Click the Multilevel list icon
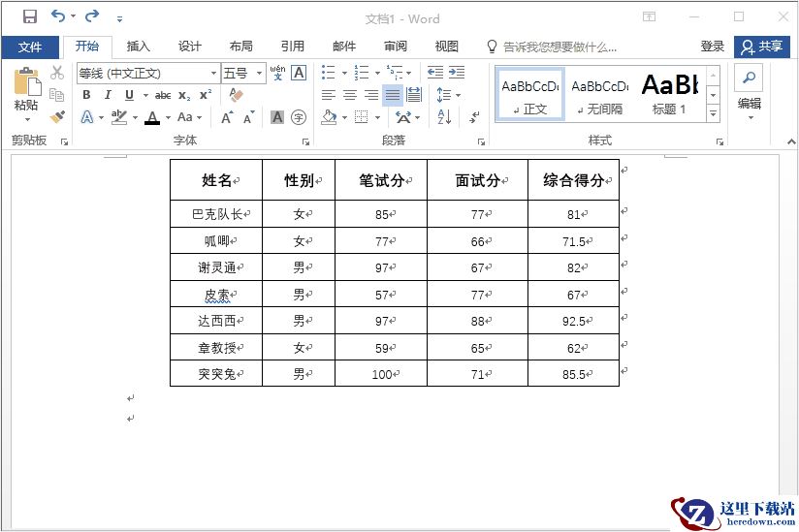This screenshot has height=532, width=799. click(x=395, y=73)
